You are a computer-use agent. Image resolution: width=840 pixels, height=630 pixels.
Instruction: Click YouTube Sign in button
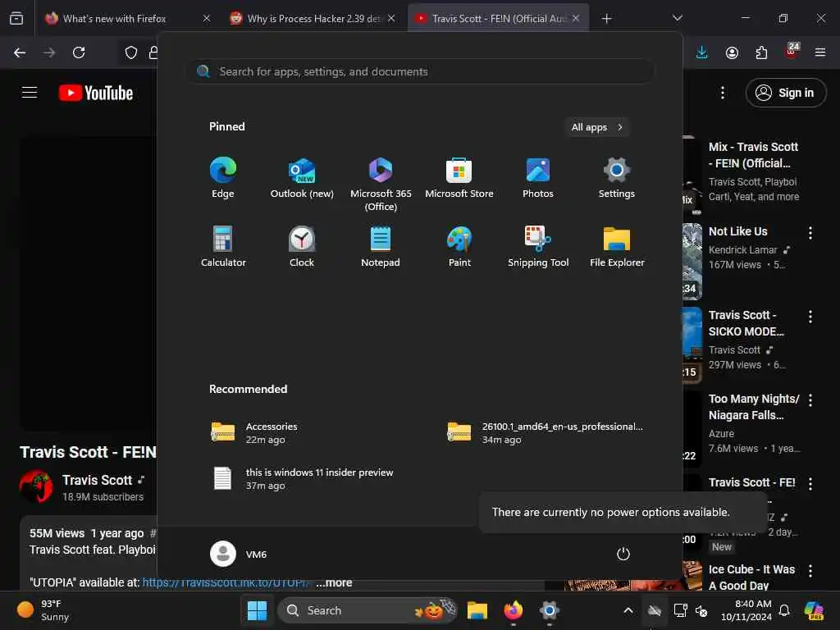point(785,93)
